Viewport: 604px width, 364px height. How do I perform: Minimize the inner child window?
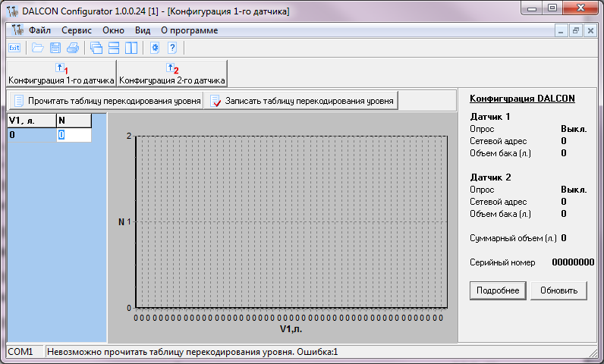point(561,30)
